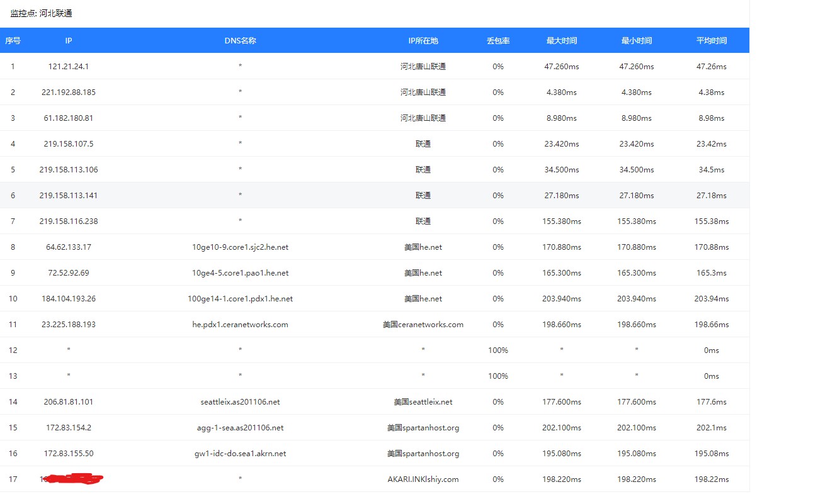Click 美国spartanhost.org location in row 15
This screenshot has width=830, height=504.
(x=423, y=427)
